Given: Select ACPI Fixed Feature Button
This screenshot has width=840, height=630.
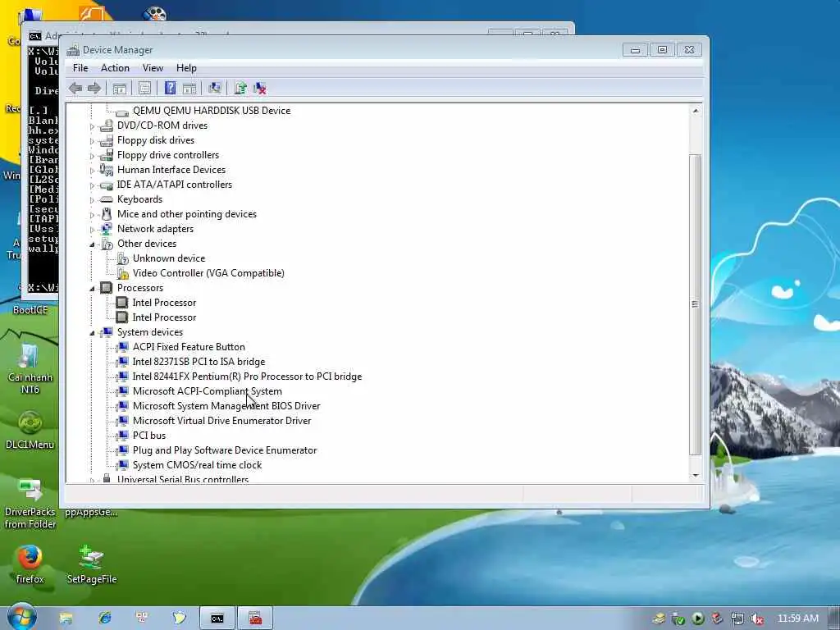Looking at the screenshot, I should tap(189, 347).
